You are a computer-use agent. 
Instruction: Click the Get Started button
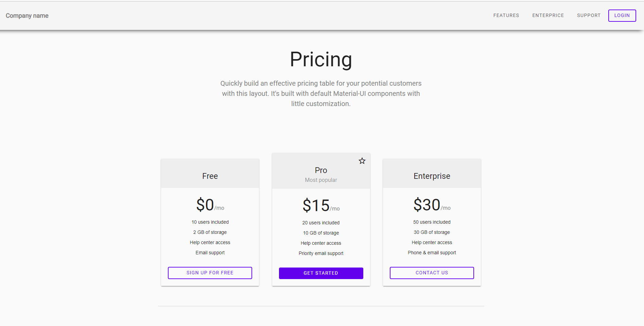321,273
